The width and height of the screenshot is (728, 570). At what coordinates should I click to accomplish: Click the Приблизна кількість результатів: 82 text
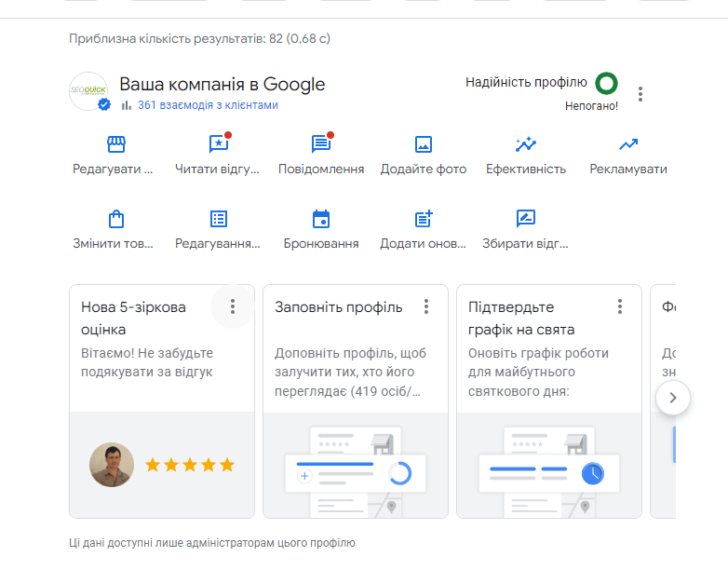tap(199, 38)
